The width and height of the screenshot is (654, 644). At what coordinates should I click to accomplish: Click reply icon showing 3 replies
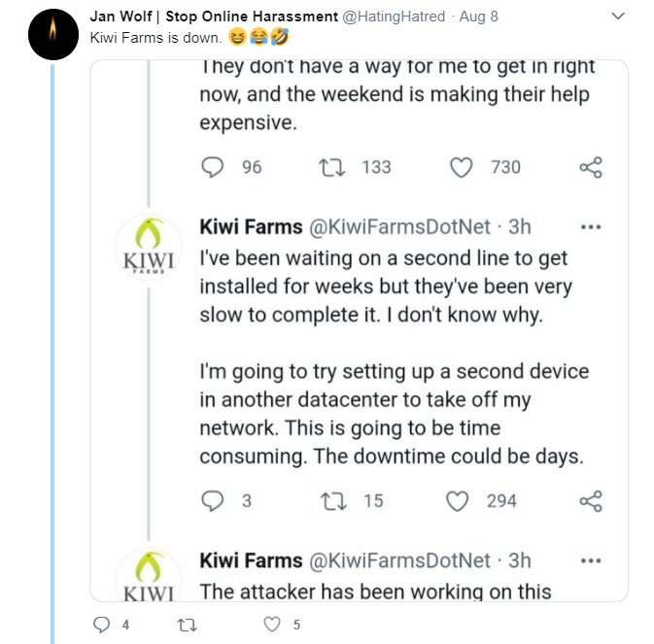click(212, 501)
